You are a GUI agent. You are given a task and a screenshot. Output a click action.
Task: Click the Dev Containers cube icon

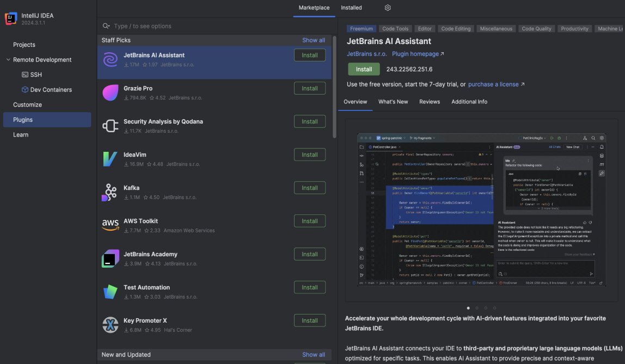[24, 90]
